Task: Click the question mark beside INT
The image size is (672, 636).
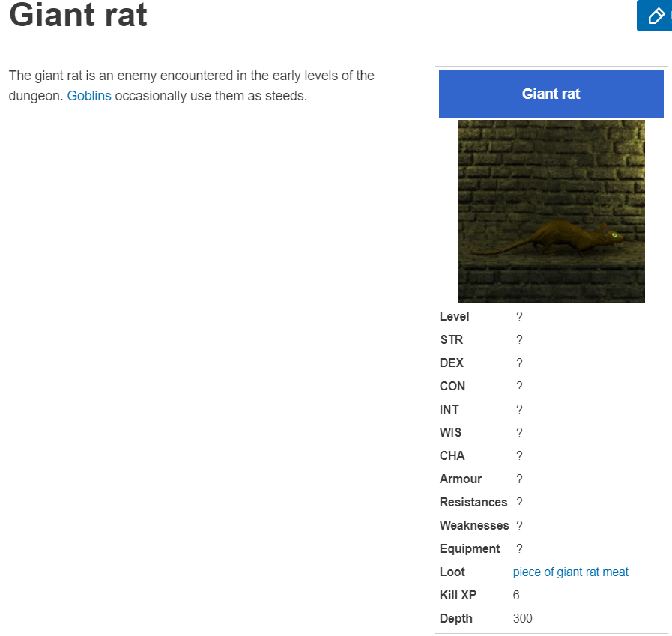Action: 519,409
